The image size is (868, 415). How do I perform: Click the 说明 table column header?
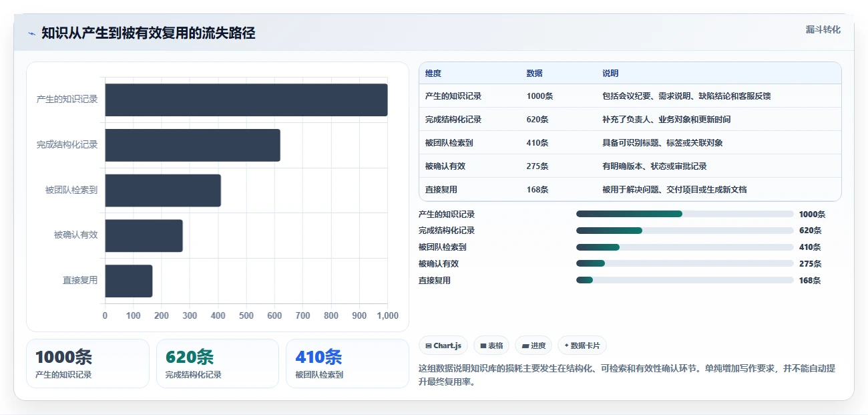click(x=611, y=74)
